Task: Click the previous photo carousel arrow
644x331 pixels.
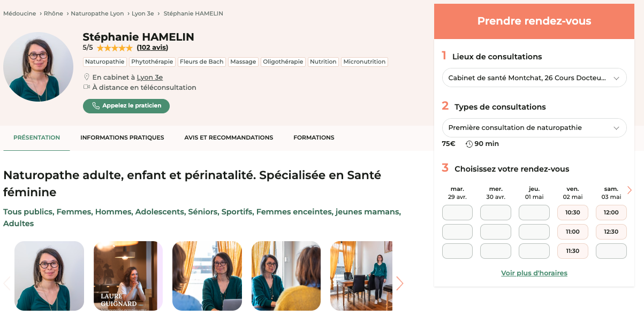Action: coord(7,283)
